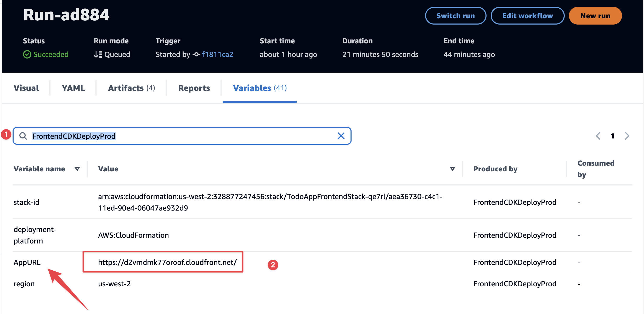Image resolution: width=644 pixels, height=314 pixels.
Task: Open the Visual tab
Action: click(26, 88)
